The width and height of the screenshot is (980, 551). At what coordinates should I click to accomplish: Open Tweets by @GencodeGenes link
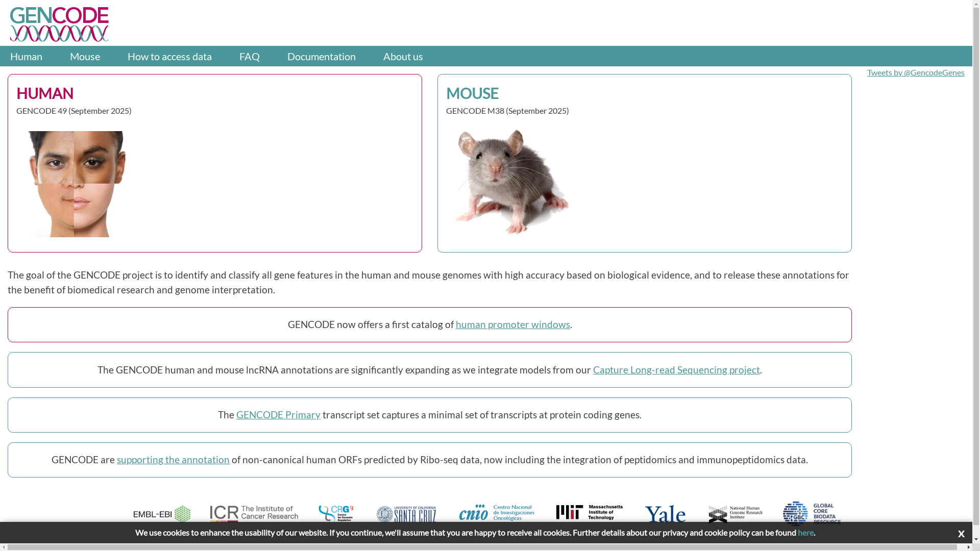pos(916,72)
